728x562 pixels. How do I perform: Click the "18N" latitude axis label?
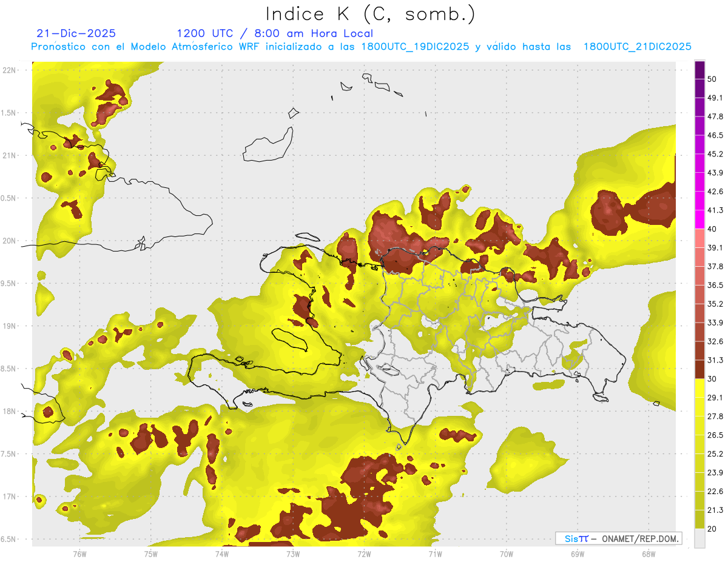click(x=9, y=411)
